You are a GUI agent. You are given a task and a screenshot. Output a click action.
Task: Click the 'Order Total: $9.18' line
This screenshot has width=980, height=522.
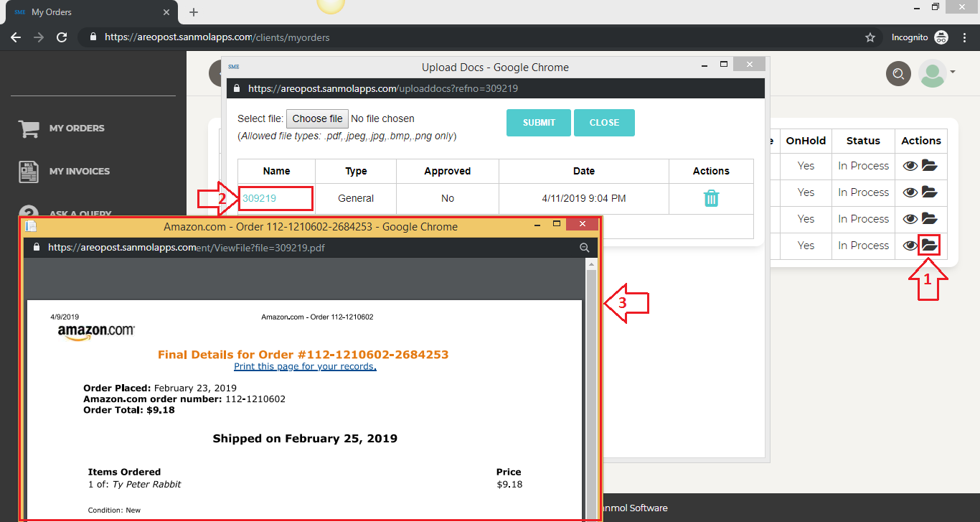click(129, 411)
